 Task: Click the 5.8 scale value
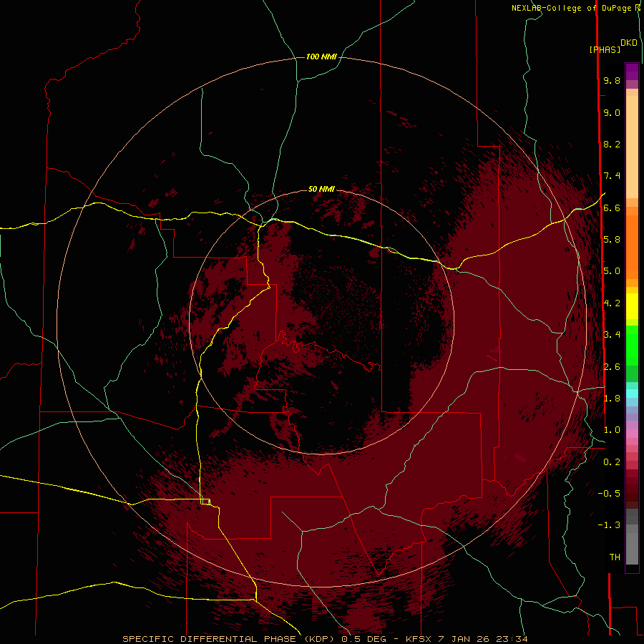tap(612, 240)
